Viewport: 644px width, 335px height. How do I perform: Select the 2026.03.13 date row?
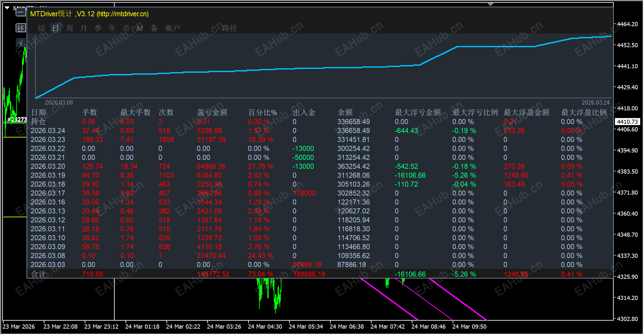pos(48,211)
